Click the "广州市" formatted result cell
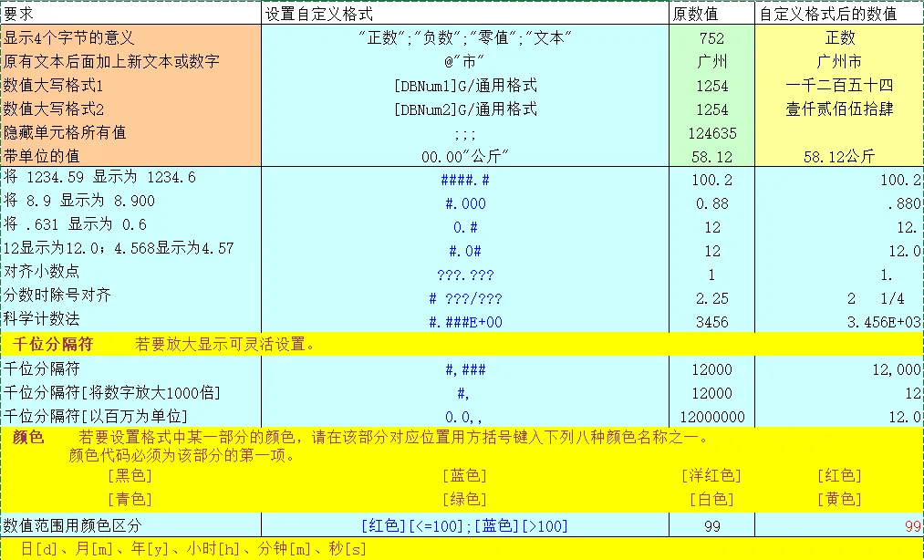924x560 pixels. coord(839,62)
